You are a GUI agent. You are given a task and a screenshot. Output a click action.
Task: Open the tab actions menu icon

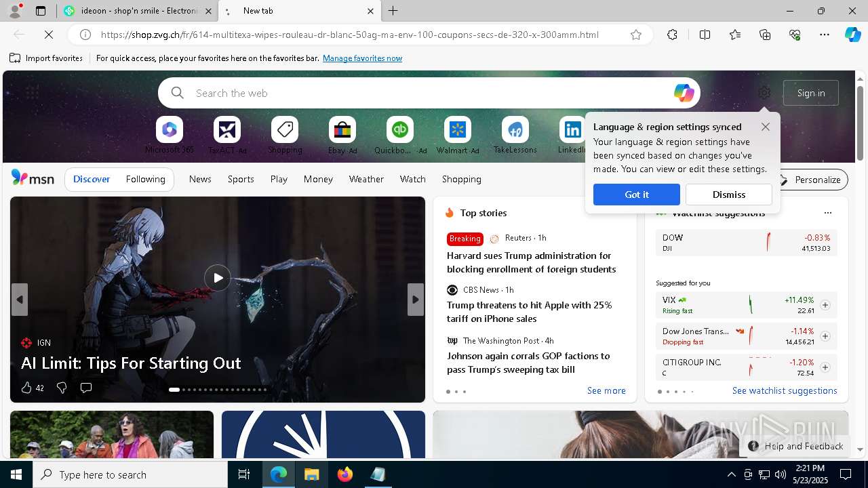click(41, 11)
